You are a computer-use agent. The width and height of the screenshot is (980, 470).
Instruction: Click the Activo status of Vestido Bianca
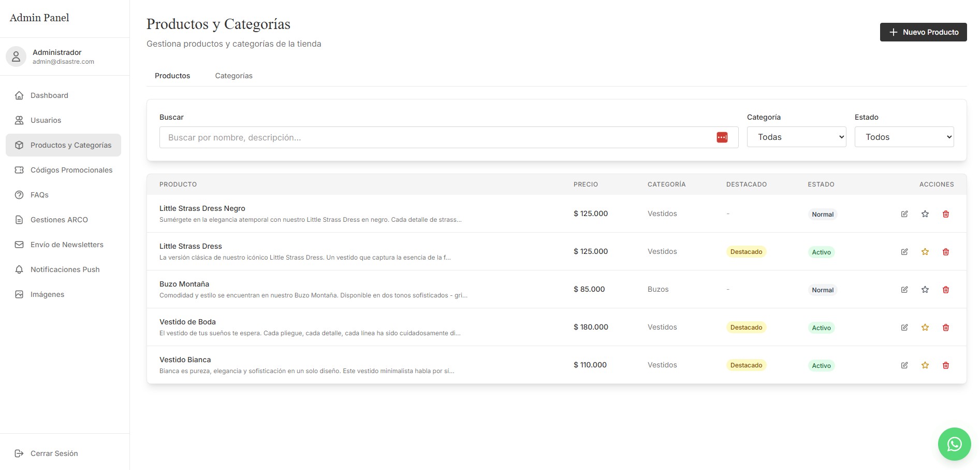coord(821,365)
